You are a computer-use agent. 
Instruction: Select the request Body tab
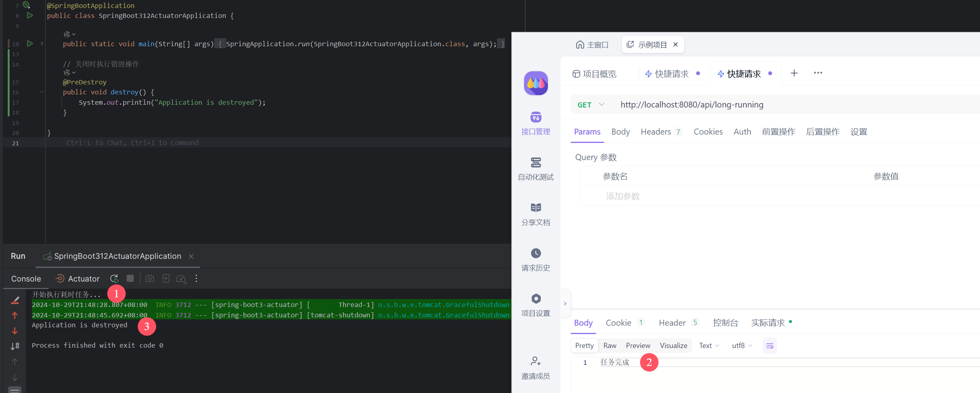tap(620, 132)
